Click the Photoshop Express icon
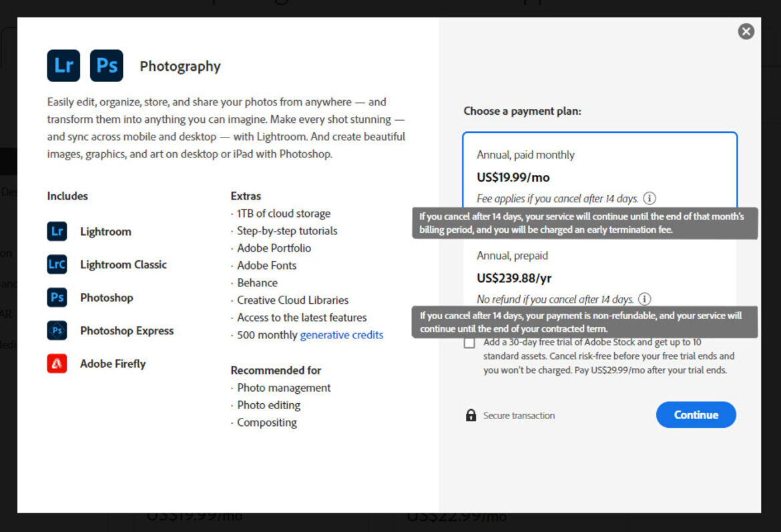Viewport: 781px width, 532px height. tap(57, 330)
